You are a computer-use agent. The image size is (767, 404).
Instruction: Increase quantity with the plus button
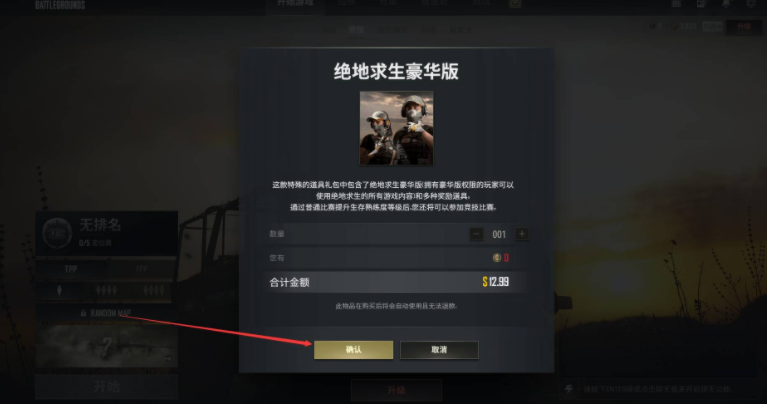click(x=521, y=234)
